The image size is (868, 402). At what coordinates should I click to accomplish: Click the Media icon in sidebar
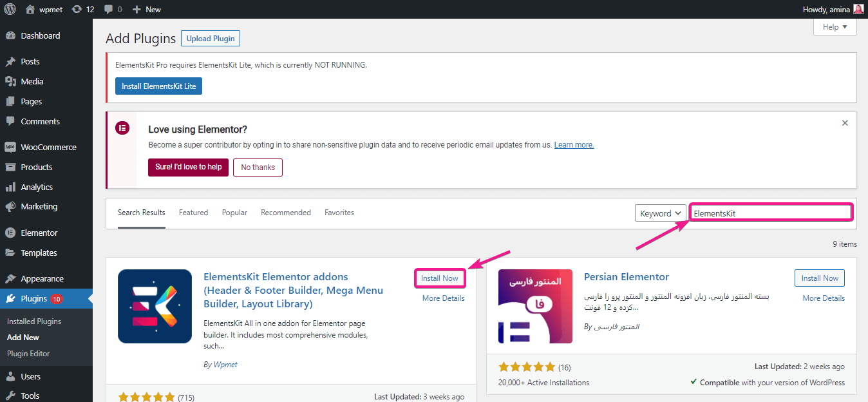point(10,81)
